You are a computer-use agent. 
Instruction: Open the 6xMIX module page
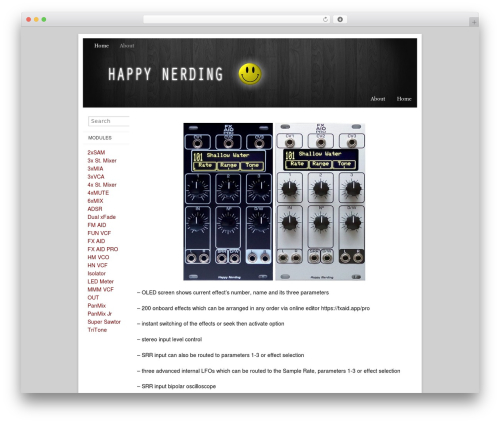point(95,201)
